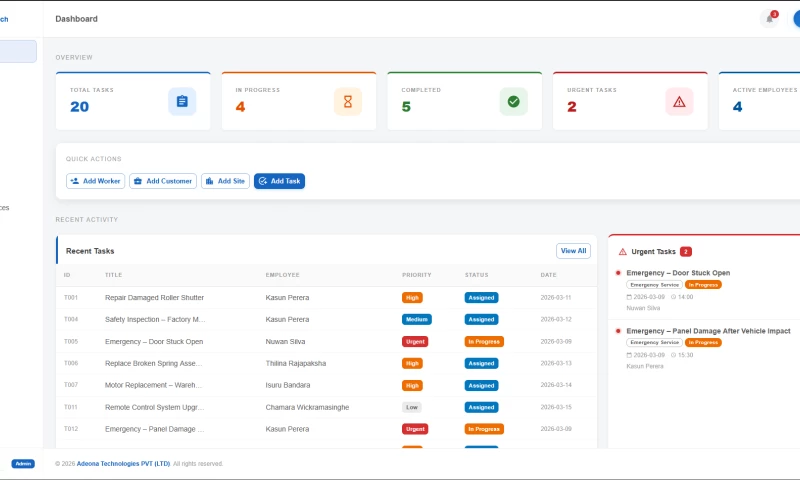
Task: Click the Dashboard page title
Action: [x=77, y=19]
